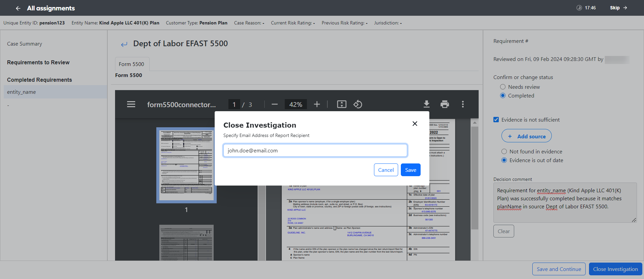Open the Form 5500 tab
This screenshot has width=644, height=279.
point(131,64)
